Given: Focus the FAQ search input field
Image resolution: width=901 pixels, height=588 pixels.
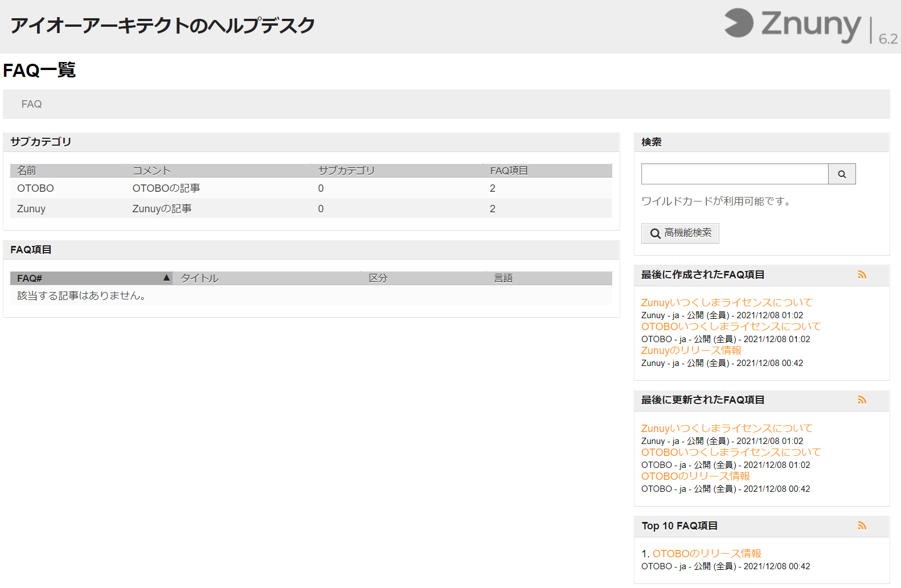Looking at the screenshot, I should click(x=735, y=174).
